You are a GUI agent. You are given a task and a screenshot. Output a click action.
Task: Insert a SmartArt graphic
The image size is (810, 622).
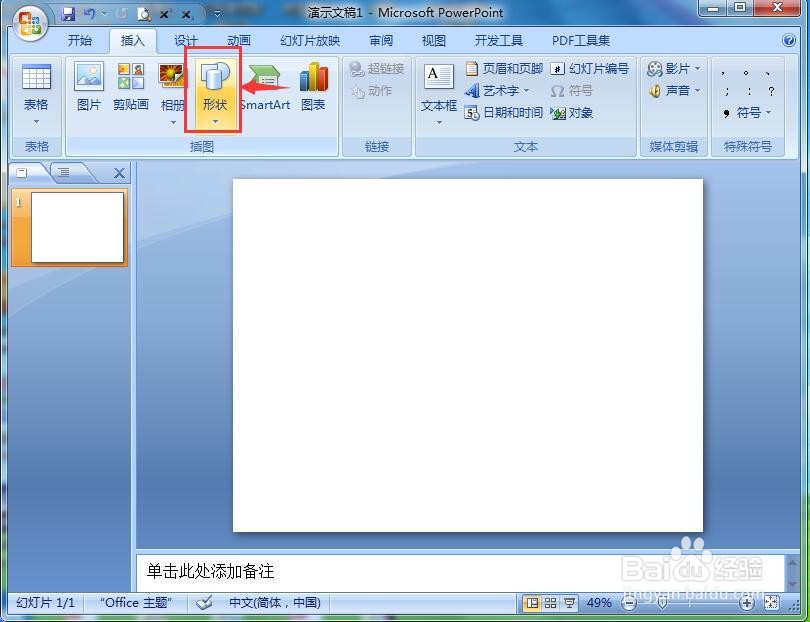[266, 86]
